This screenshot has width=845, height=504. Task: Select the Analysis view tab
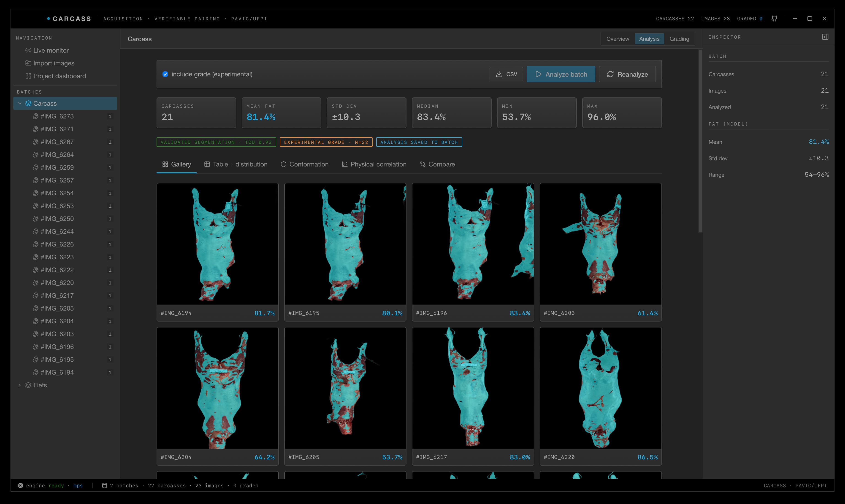click(x=649, y=39)
